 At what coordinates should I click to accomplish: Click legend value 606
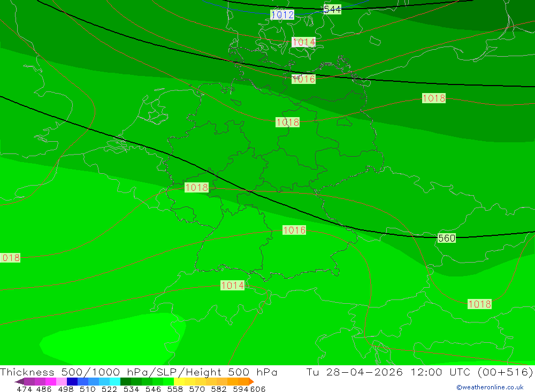tap(258, 389)
